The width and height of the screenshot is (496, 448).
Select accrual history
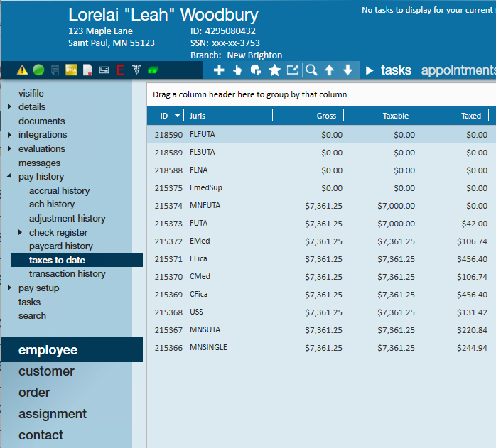pos(59,191)
